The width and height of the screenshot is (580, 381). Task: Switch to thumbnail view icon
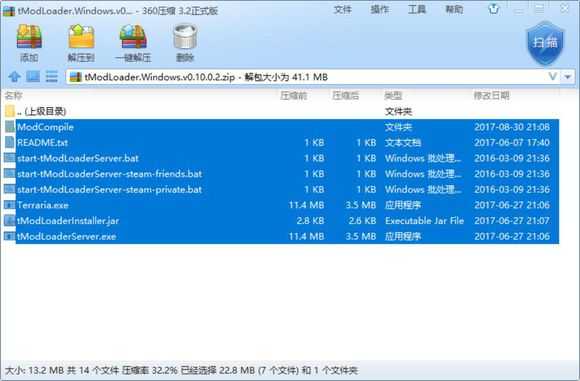(33, 77)
